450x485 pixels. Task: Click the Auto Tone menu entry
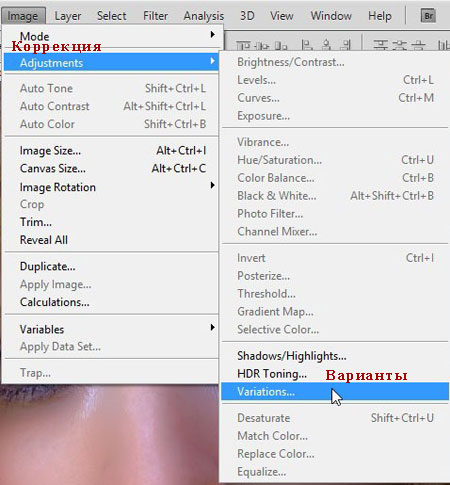point(111,88)
